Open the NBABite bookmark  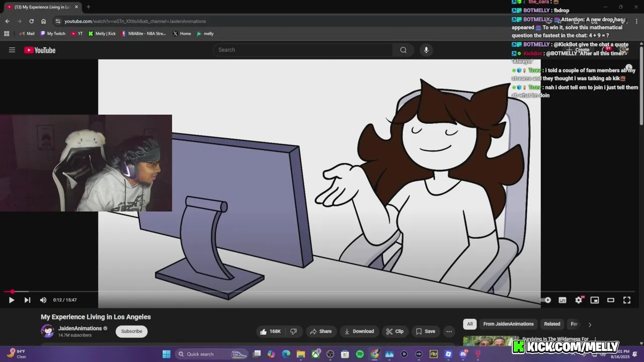144,34
